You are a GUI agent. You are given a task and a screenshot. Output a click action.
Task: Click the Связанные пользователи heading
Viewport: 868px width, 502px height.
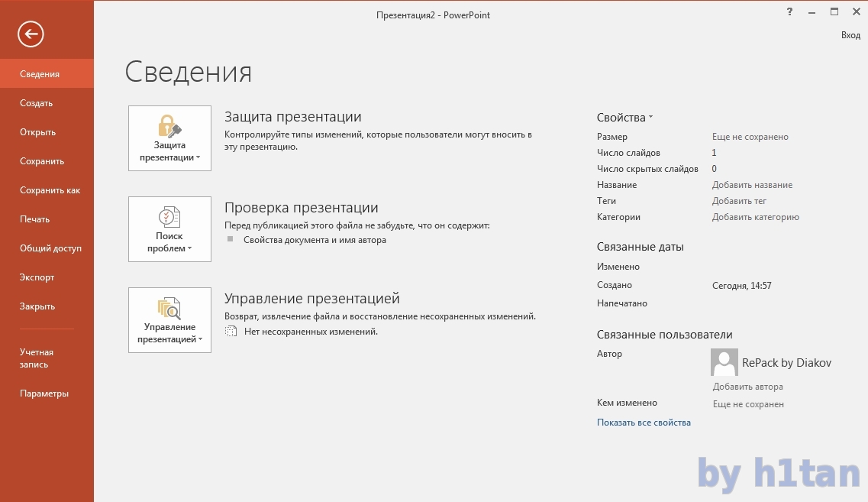point(664,335)
